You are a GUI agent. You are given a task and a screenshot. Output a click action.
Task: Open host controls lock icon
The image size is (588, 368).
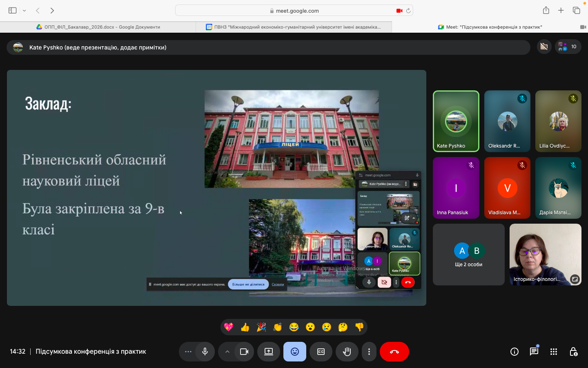573,352
